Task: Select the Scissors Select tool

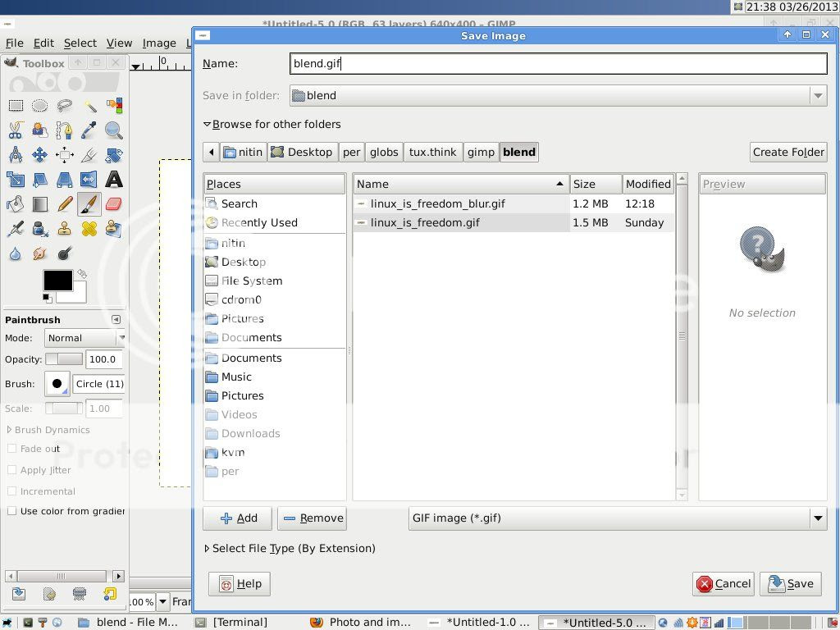Action: 16,130
